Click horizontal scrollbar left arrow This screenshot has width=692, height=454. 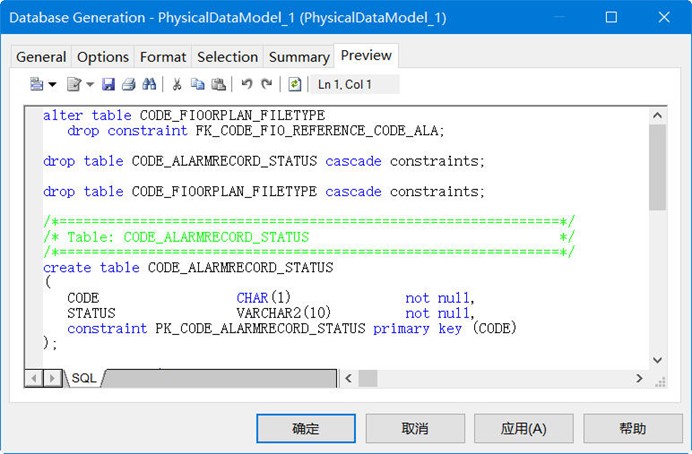[x=349, y=378]
